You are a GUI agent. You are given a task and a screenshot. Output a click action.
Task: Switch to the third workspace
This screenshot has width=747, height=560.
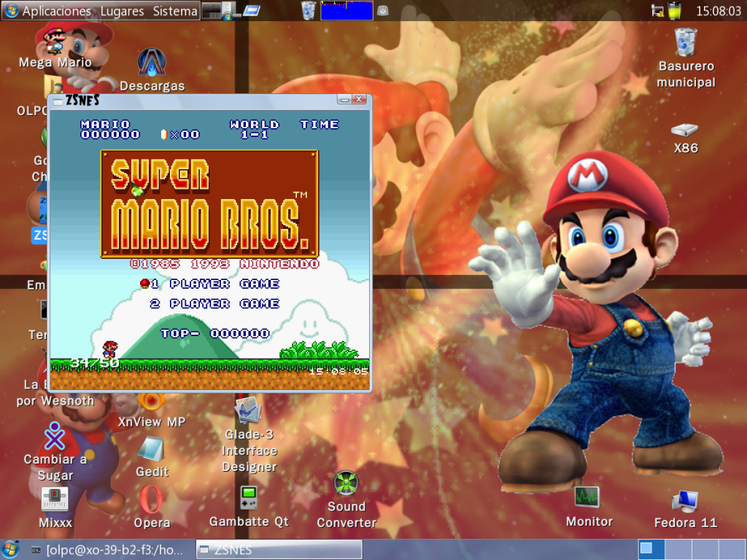pos(705,550)
